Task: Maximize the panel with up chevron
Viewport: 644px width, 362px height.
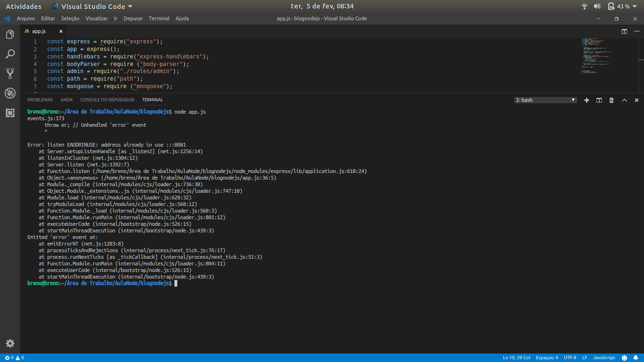Action: coord(624,100)
